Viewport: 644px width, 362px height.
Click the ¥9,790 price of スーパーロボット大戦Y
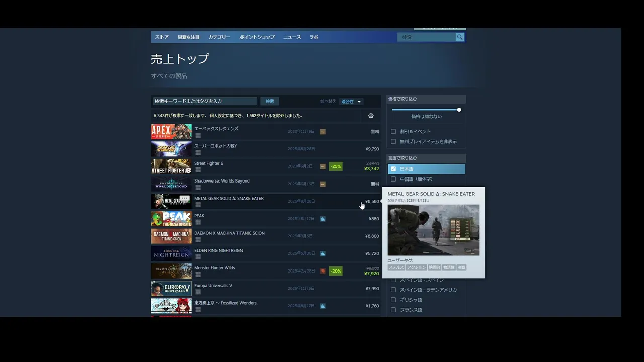(x=372, y=149)
